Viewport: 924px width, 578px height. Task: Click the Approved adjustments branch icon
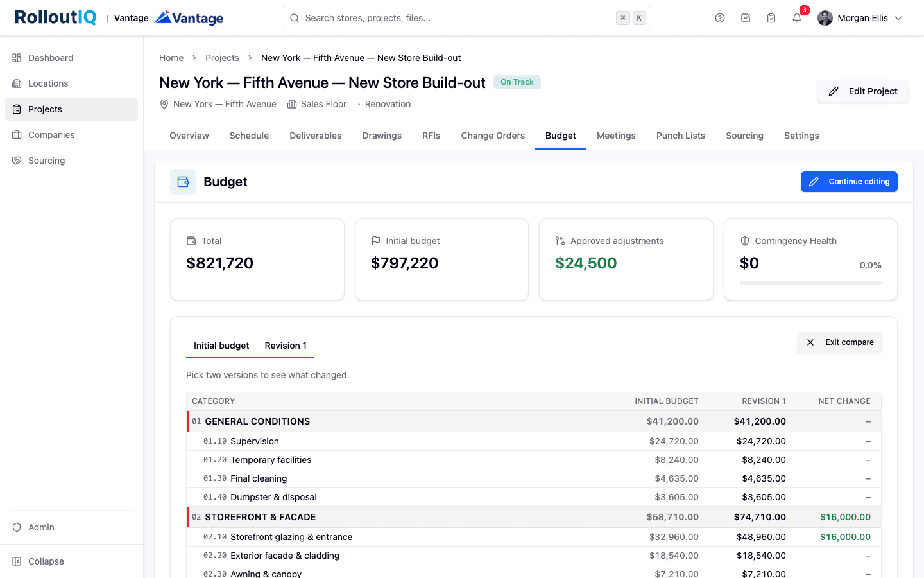point(560,241)
